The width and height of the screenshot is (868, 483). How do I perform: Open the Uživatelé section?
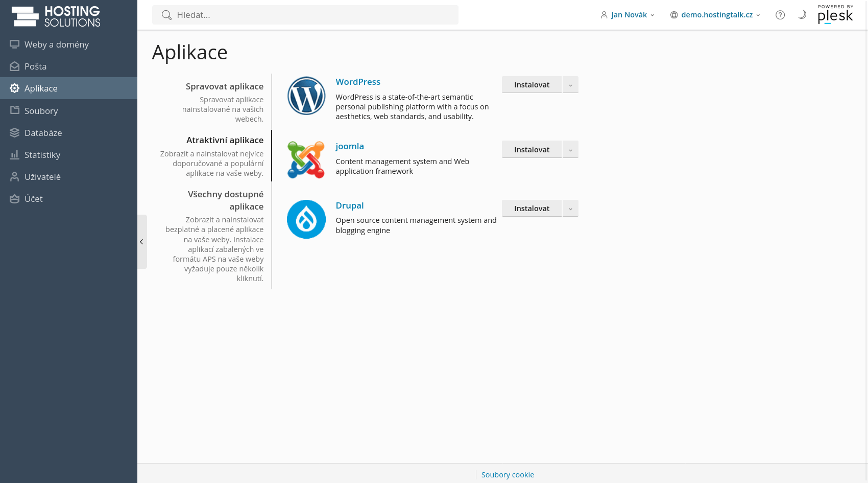coord(68,177)
